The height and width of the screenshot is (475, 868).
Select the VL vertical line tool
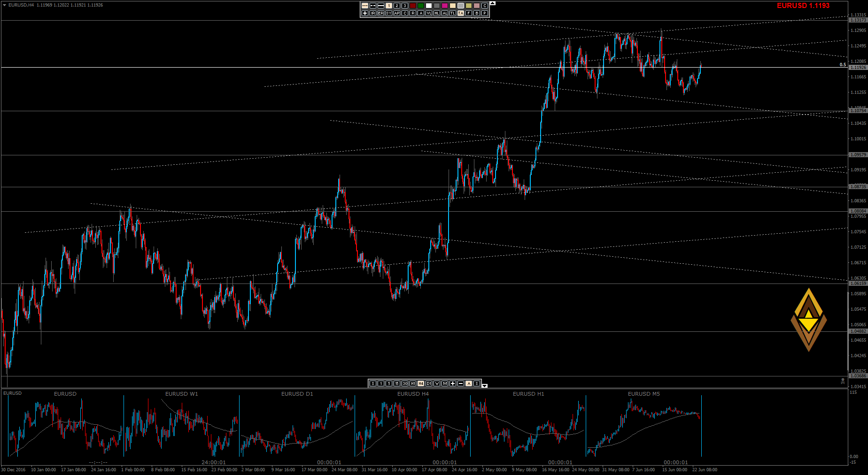click(429, 13)
